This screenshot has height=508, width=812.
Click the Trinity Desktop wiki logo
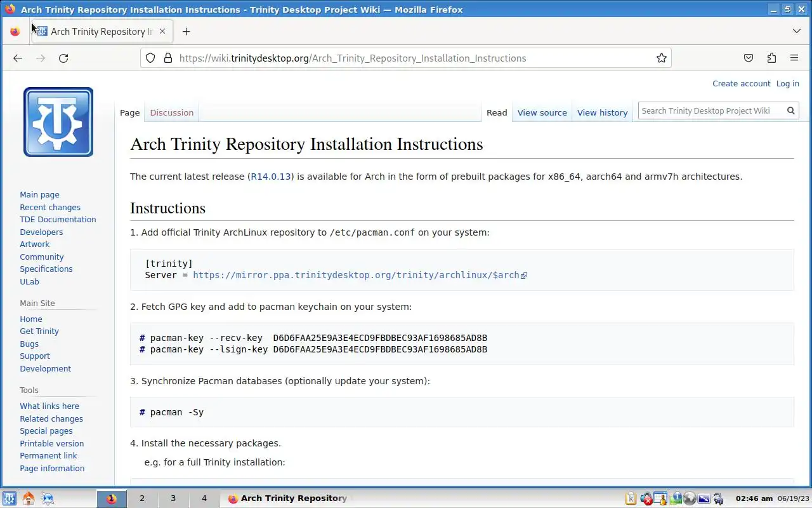tap(58, 122)
